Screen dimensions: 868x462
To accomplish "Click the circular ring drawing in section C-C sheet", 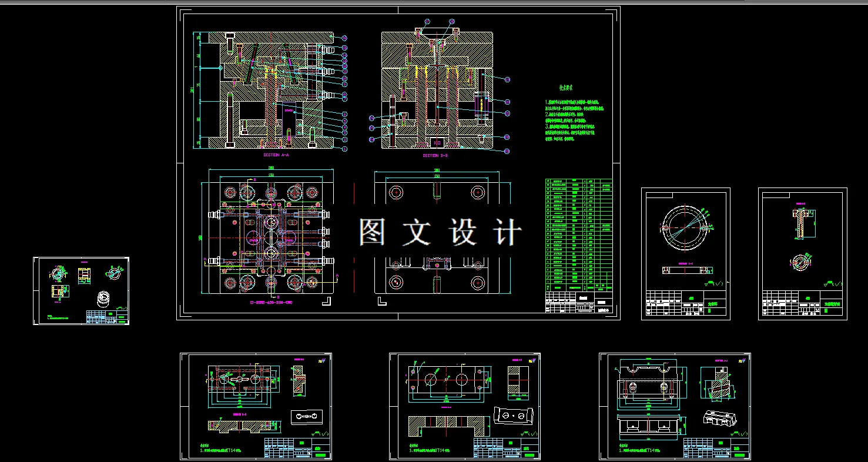I will (685, 228).
